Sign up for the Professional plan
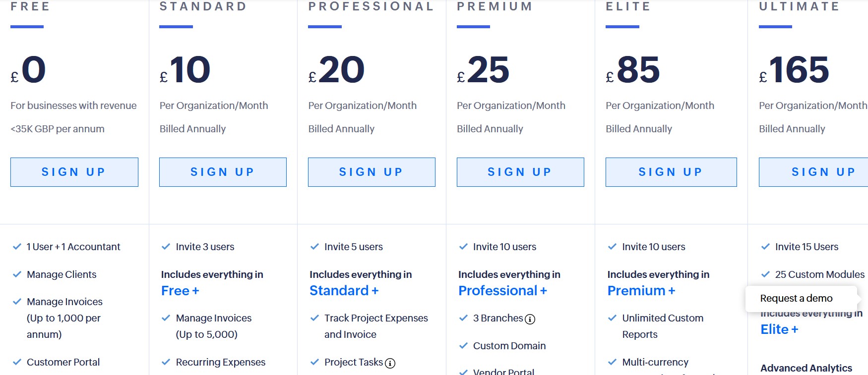868x375 pixels. pyautogui.click(x=371, y=172)
